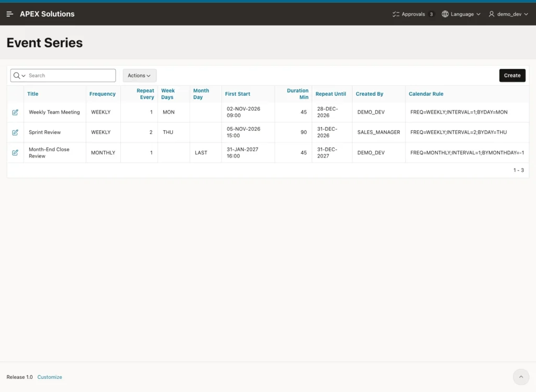Image resolution: width=536 pixels, height=392 pixels.
Task: Select the Sprint Review title cell
Action: (54, 132)
